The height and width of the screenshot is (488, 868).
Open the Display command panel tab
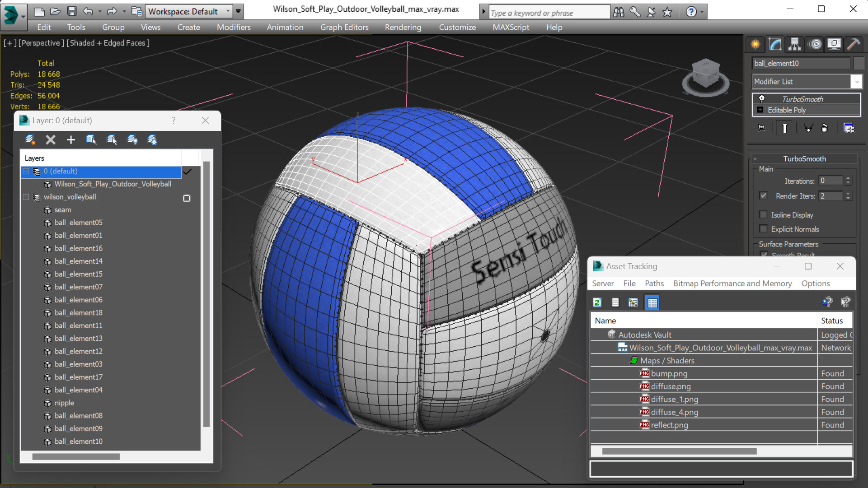834,44
